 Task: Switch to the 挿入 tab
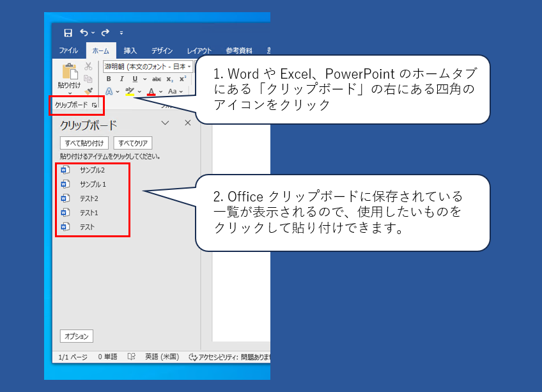coord(130,51)
